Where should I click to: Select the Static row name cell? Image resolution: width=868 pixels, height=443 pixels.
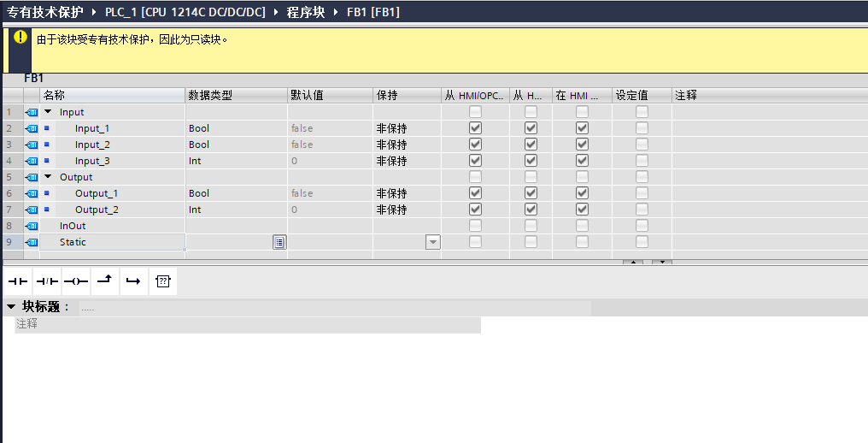[x=113, y=242]
